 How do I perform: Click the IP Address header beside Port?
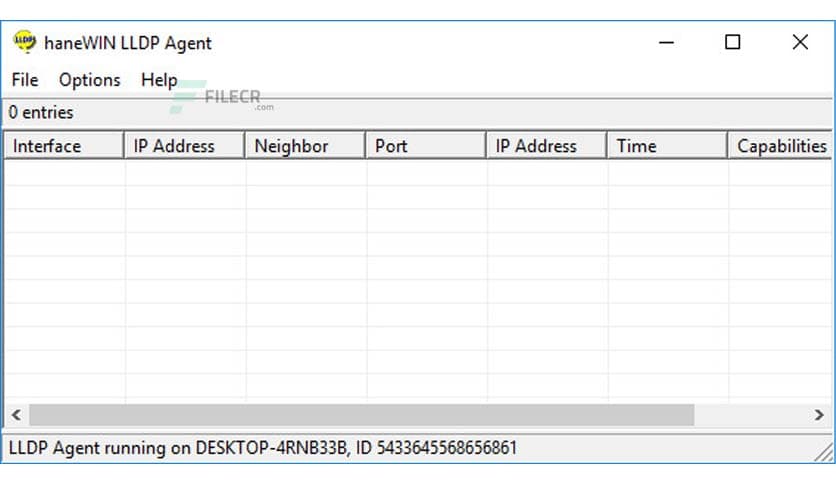pos(546,146)
